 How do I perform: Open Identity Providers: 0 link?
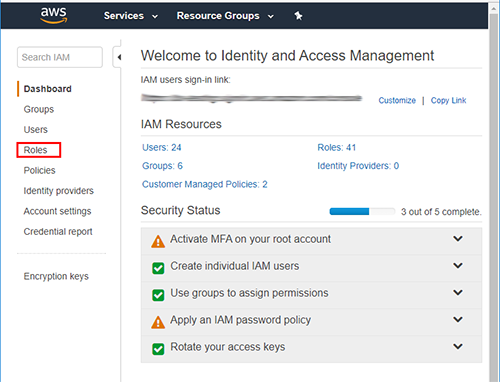(x=358, y=166)
